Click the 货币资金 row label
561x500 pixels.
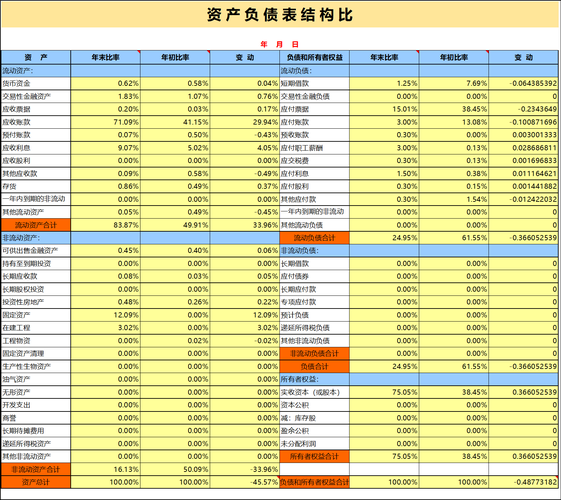click(36, 83)
